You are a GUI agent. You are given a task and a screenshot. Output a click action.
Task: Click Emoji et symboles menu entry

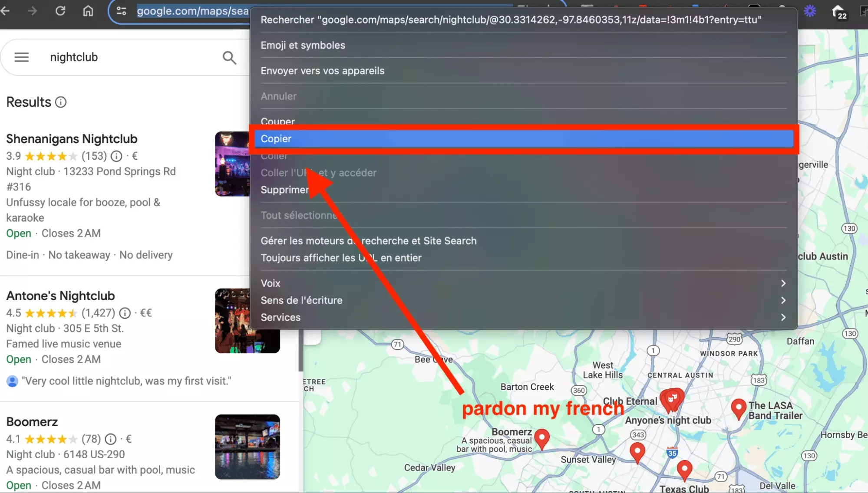click(303, 45)
